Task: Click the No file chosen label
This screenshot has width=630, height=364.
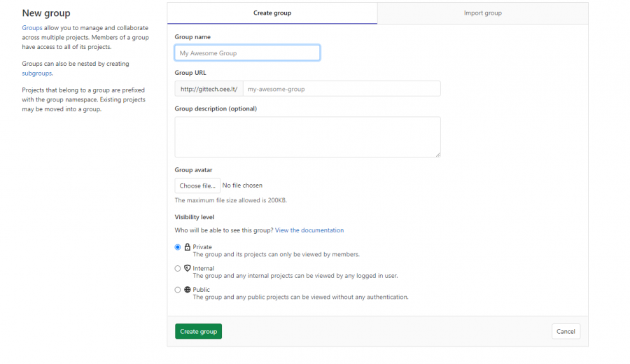Action: [242, 185]
